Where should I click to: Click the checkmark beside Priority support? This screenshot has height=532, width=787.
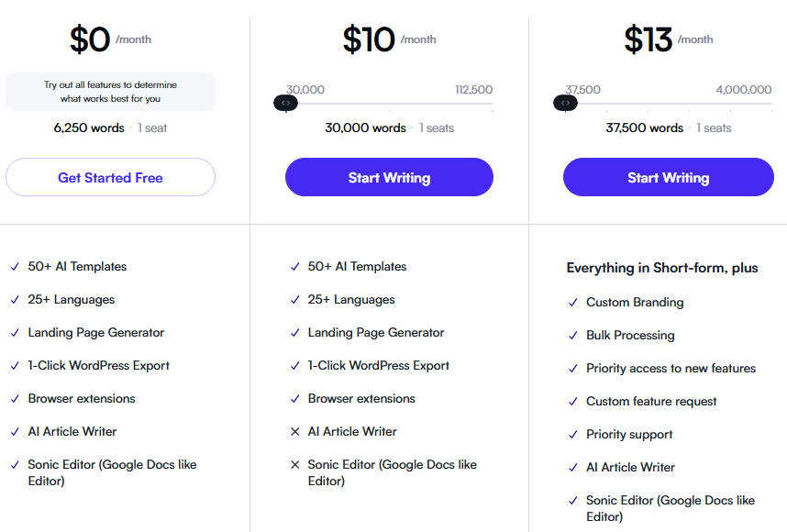click(573, 435)
